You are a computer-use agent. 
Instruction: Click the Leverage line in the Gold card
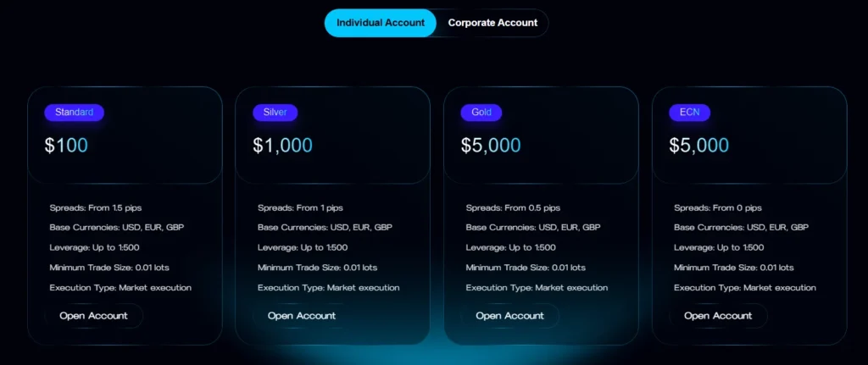coord(510,247)
